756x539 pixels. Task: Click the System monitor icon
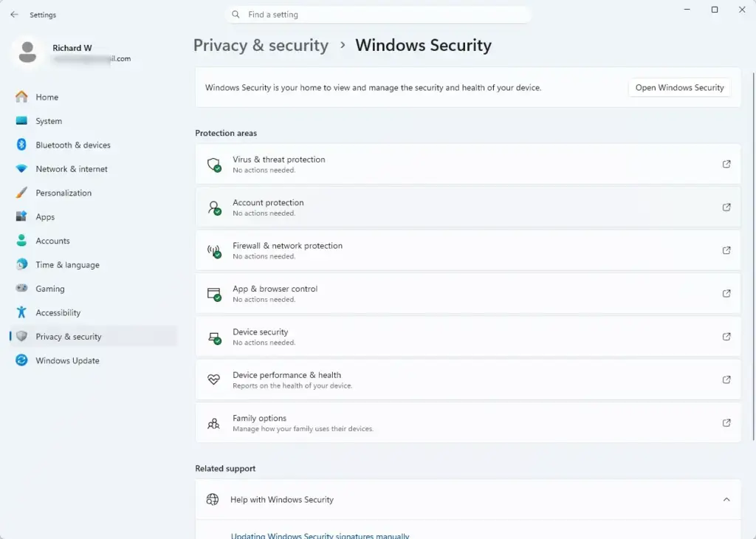21,120
